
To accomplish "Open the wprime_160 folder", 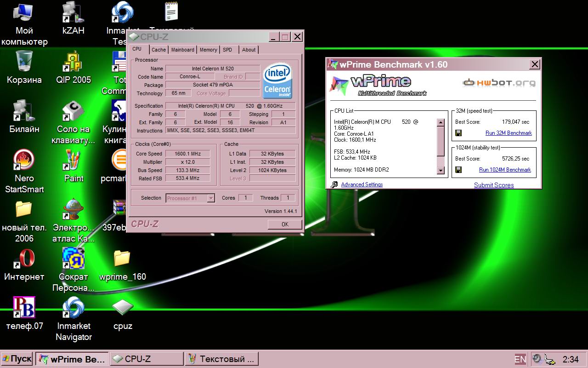I will pos(123,259).
